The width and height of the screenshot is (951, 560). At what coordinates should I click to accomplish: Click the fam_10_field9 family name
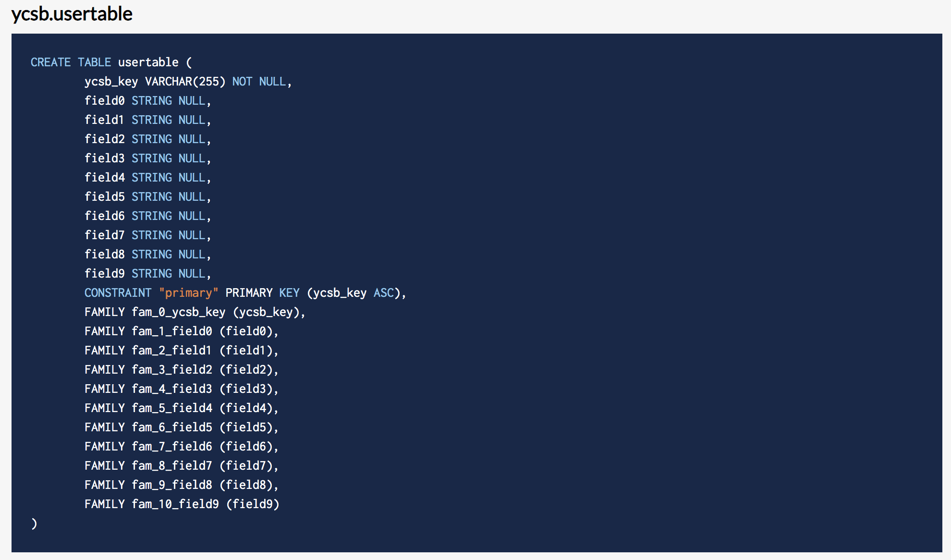point(175,504)
